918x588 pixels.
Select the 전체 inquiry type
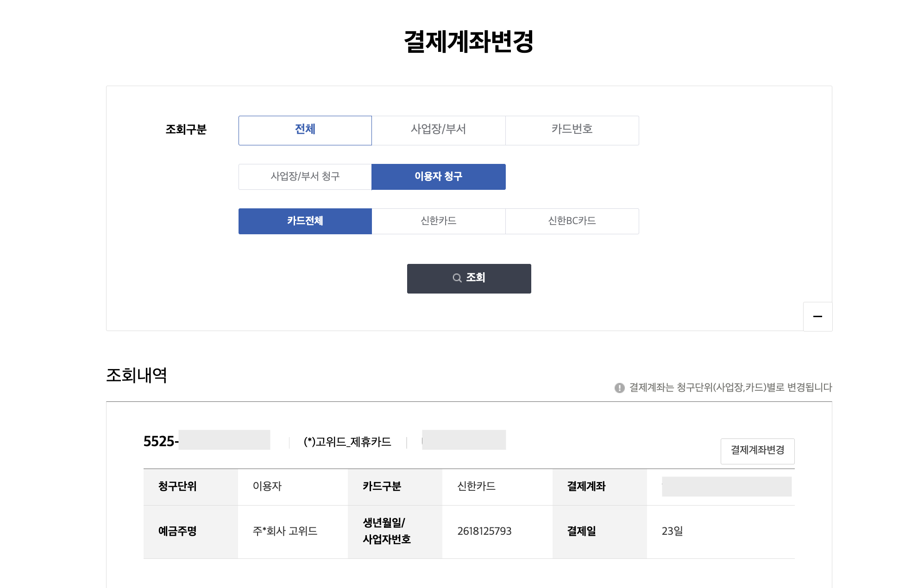coord(305,130)
